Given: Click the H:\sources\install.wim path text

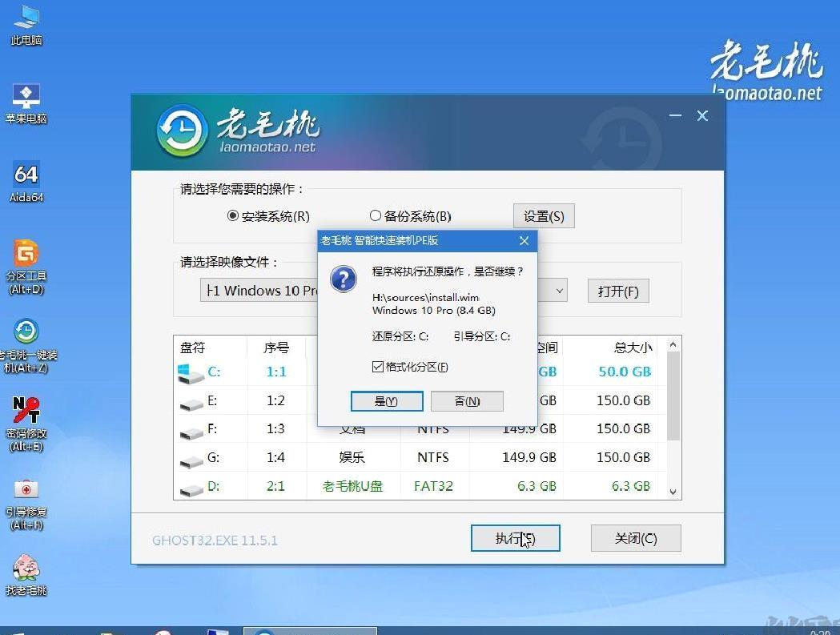Looking at the screenshot, I should (425, 297).
